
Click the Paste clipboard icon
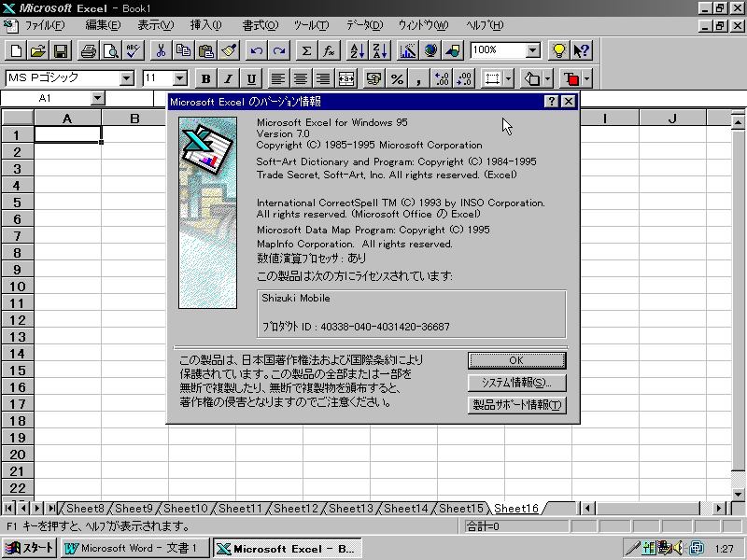coord(205,50)
